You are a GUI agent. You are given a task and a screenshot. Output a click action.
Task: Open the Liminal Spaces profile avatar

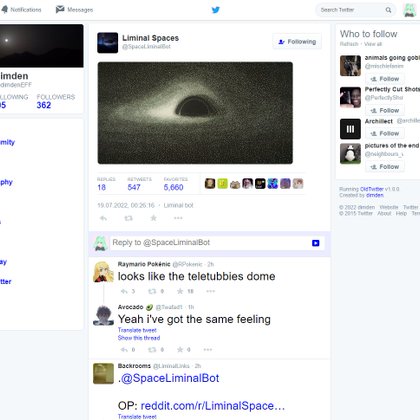click(107, 43)
